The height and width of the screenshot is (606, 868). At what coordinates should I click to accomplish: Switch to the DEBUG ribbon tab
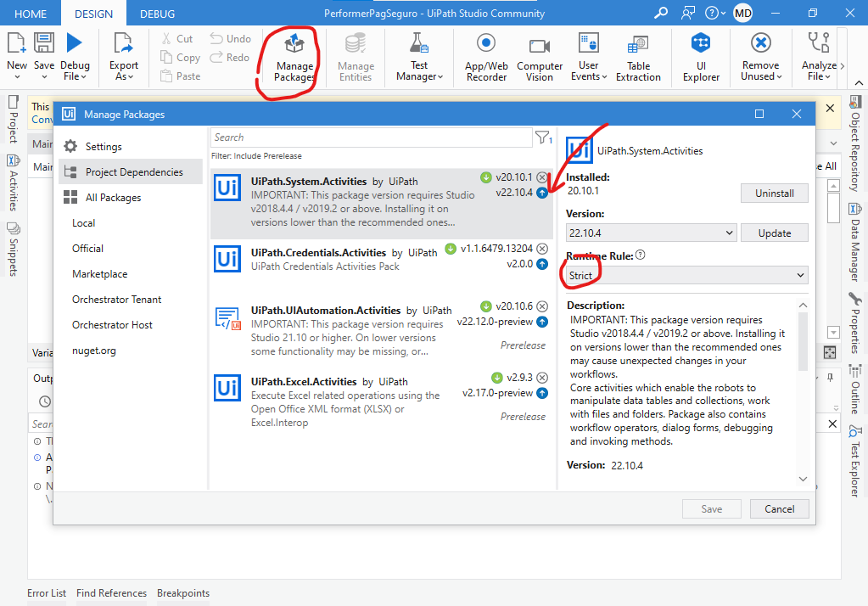coord(157,14)
